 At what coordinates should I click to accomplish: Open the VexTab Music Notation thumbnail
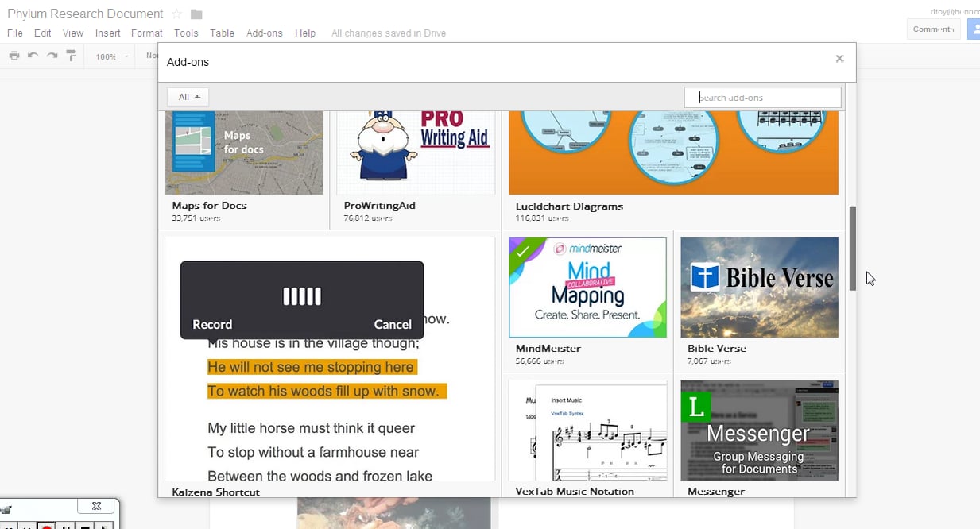tap(587, 431)
